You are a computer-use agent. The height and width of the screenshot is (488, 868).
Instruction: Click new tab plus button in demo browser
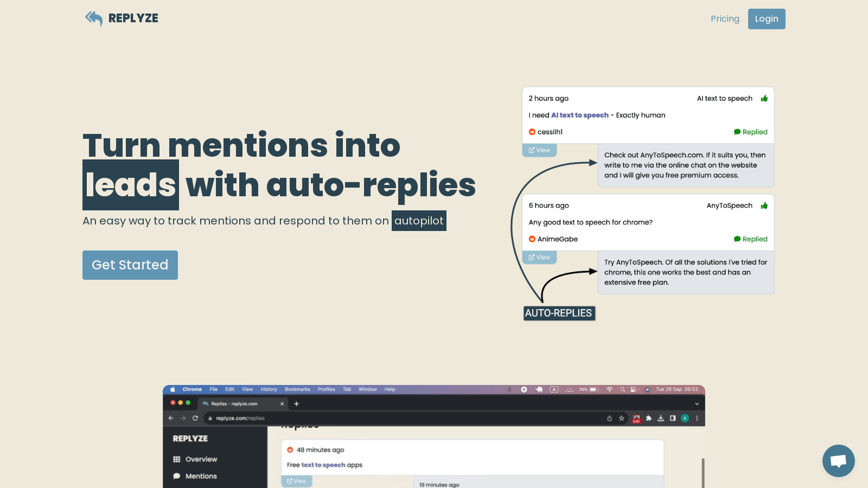pos(296,404)
